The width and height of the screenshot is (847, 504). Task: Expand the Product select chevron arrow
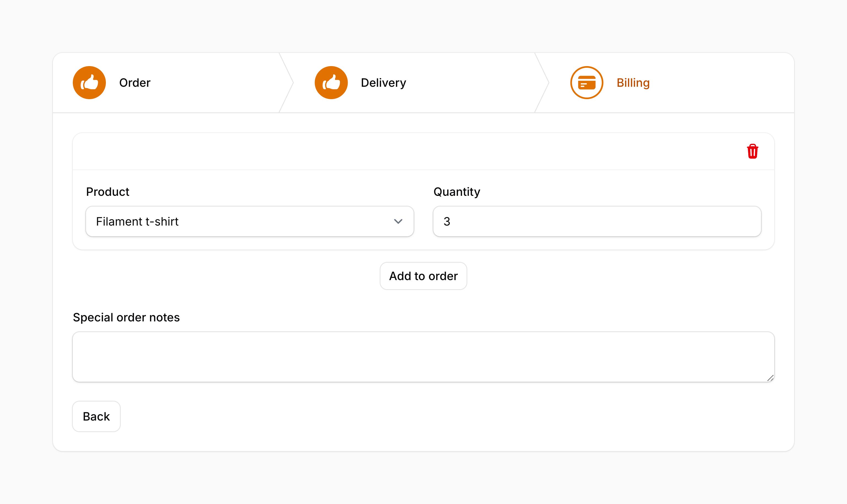click(398, 221)
